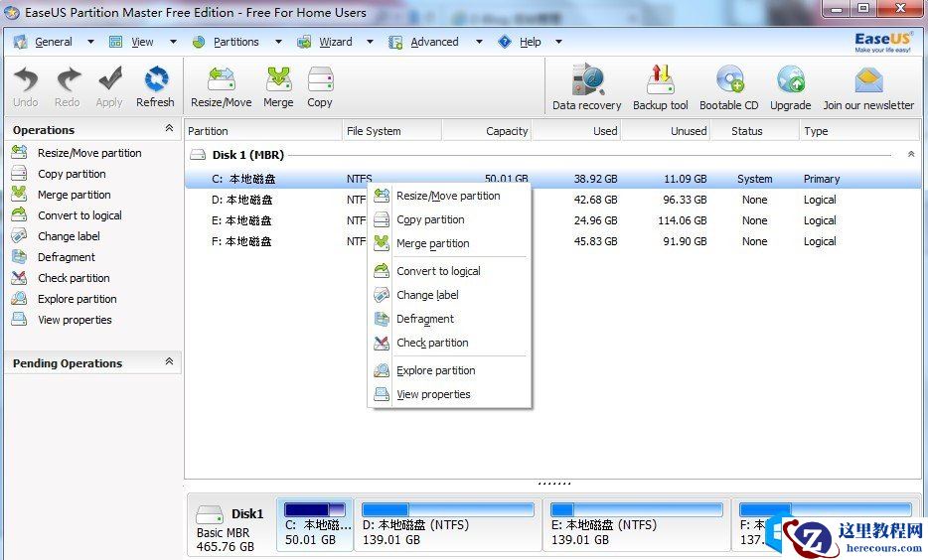Launch Data recovery tool
Screen dimensions: 928x560
[587, 79]
